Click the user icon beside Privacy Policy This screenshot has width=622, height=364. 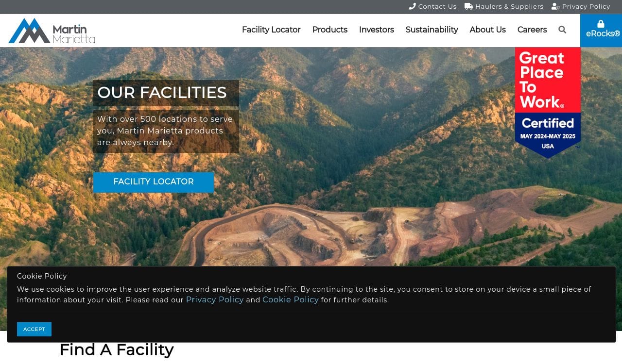click(x=555, y=6)
